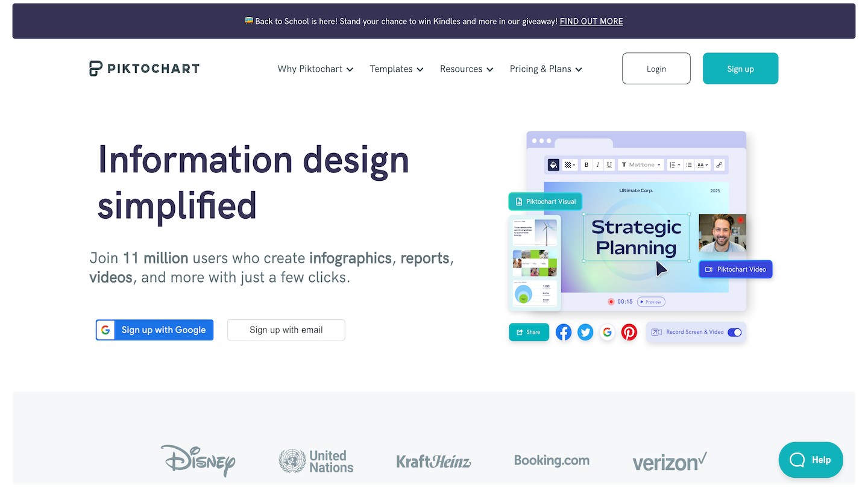Image resolution: width=868 pixels, height=488 pixels.
Task: Click Sign up with Google
Action: tap(154, 330)
